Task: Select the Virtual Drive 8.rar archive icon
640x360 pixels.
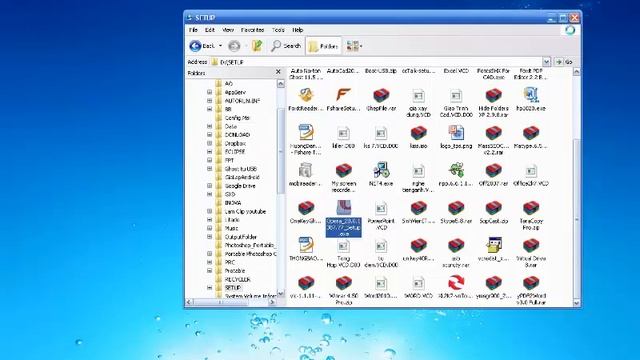Action: click(531, 245)
